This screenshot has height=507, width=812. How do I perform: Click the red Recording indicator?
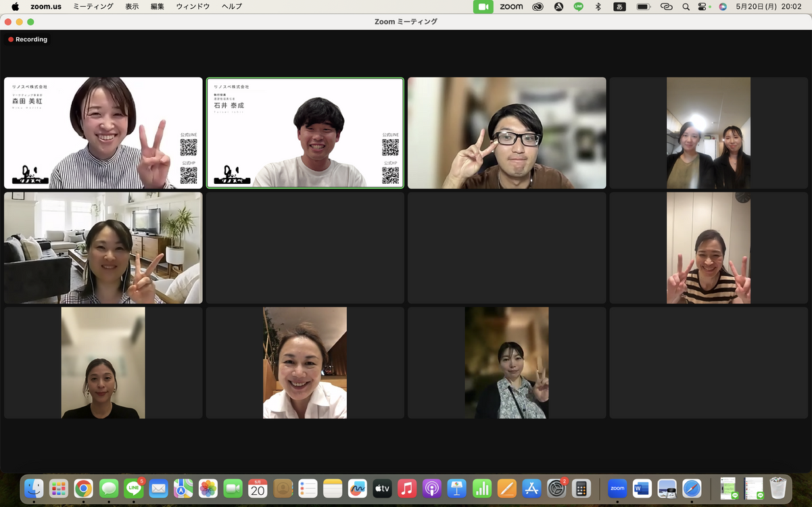pos(28,40)
